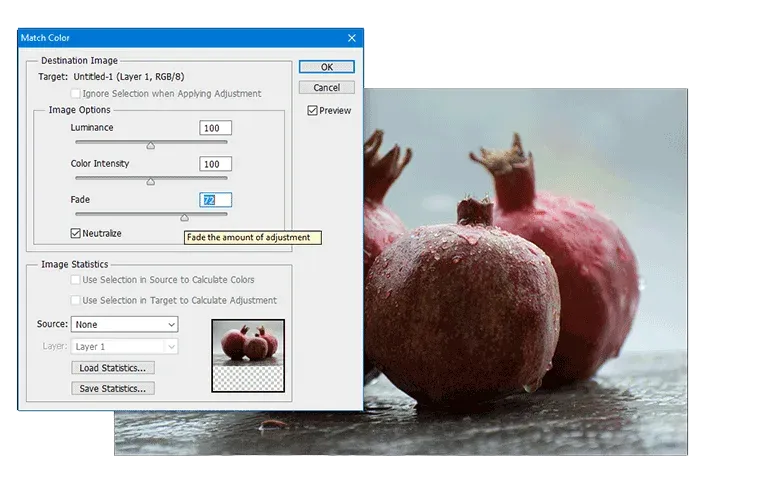779x500 pixels.
Task: Open the Source dropdown showing None
Action: click(x=125, y=325)
